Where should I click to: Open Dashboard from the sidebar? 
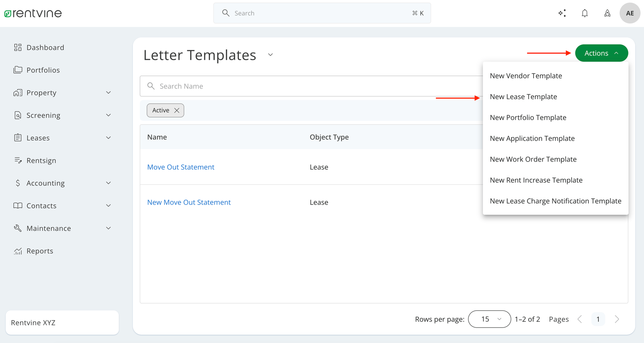click(x=45, y=48)
